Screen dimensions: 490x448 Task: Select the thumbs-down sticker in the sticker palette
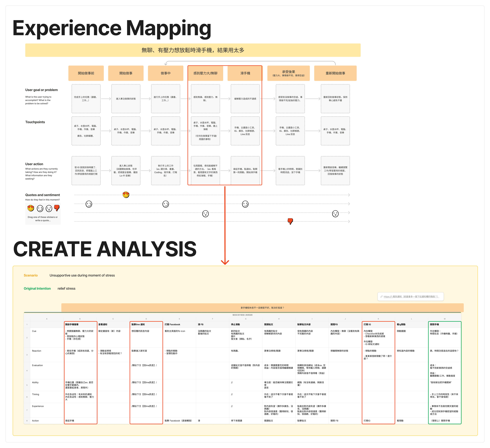[x=57, y=208]
